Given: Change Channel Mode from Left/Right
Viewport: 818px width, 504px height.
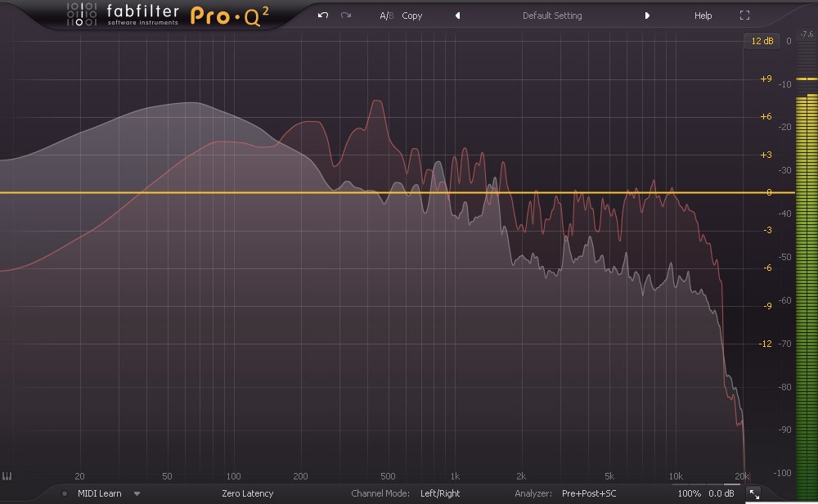Looking at the screenshot, I should pos(440,493).
